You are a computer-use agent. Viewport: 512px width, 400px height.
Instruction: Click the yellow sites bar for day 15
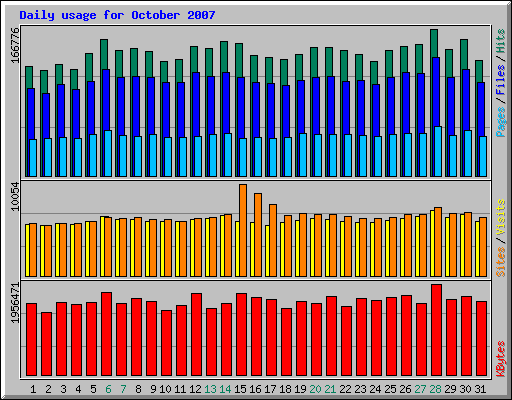point(237,249)
